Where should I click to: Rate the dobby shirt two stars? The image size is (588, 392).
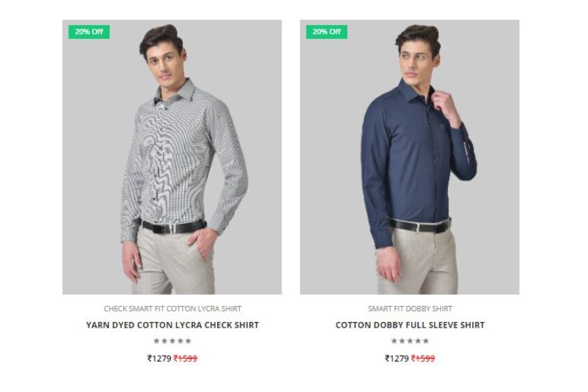[401, 341]
